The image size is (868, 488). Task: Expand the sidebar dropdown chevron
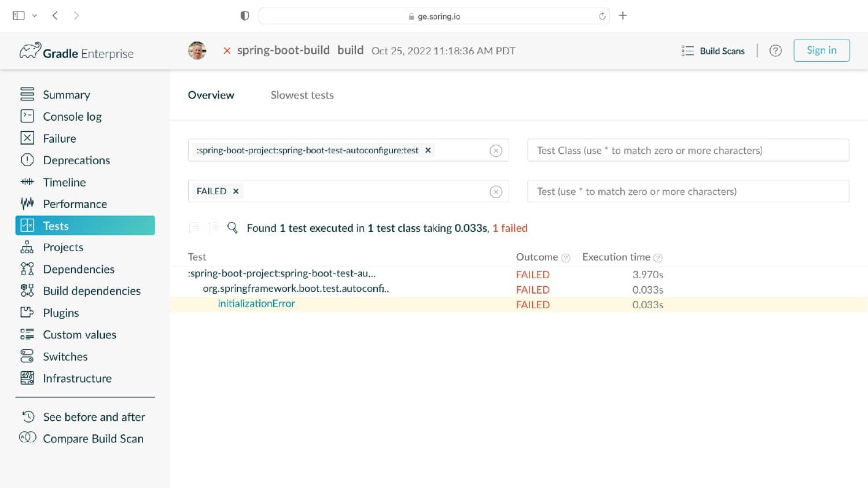35,16
